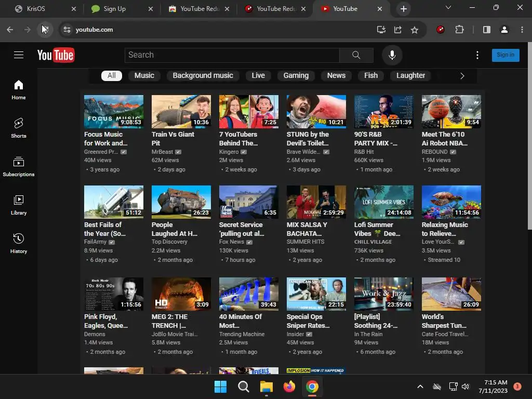Open the YouTube hamburger guide menu

tap(19, 55)
